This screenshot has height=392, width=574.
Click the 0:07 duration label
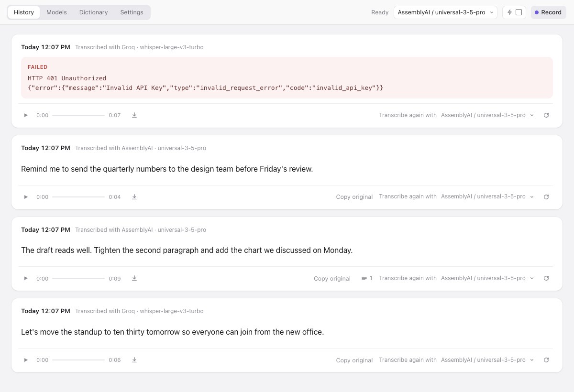[x=115, y=115]
